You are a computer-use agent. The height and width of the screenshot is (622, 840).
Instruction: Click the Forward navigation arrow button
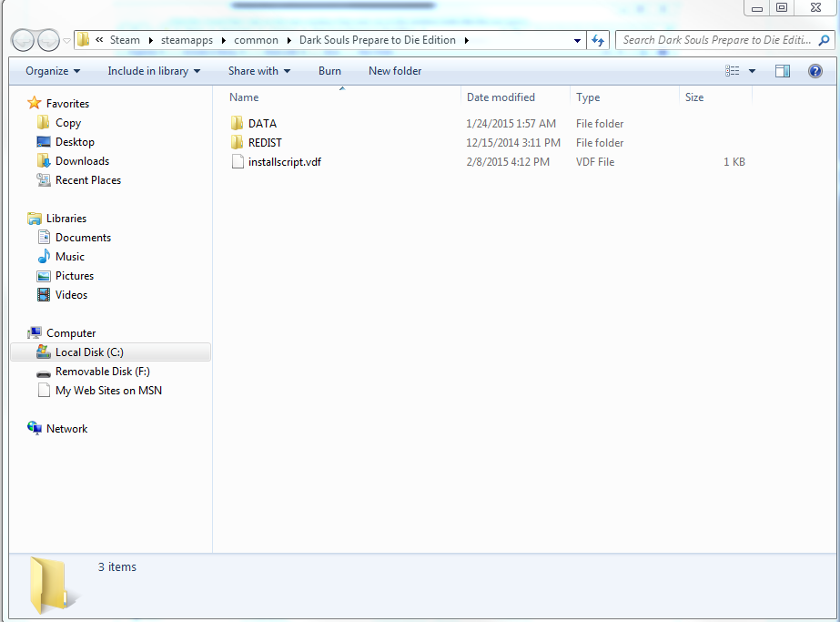point(48,40)
